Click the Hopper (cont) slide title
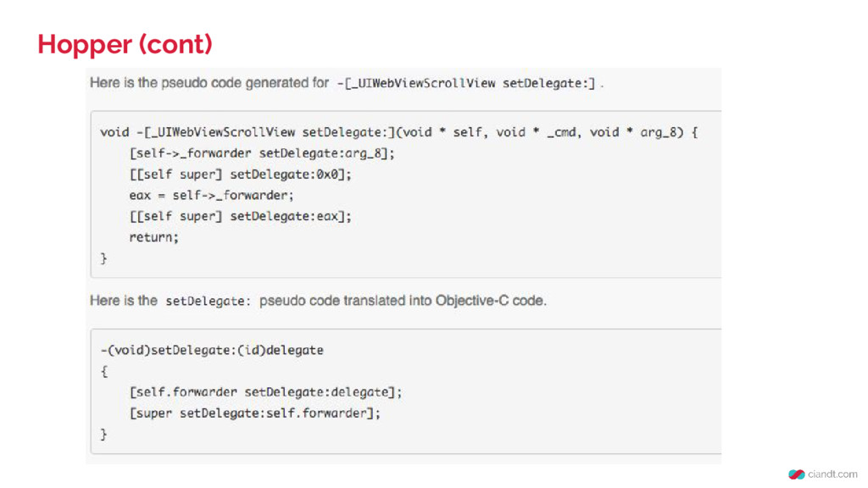The image size is (868, 488). pos(125,44)
